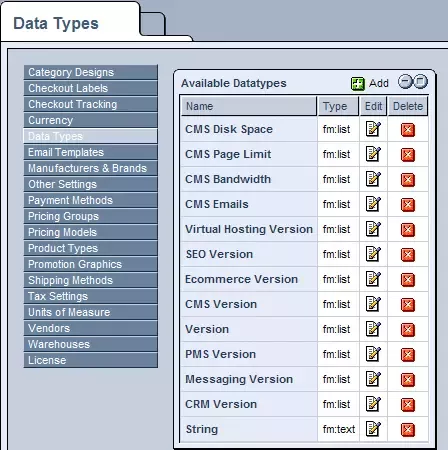Image resolution: width=448 pixels, height=450 pixels.
Task: Delete the SEO Version datatype
Action: click(408, 255)
